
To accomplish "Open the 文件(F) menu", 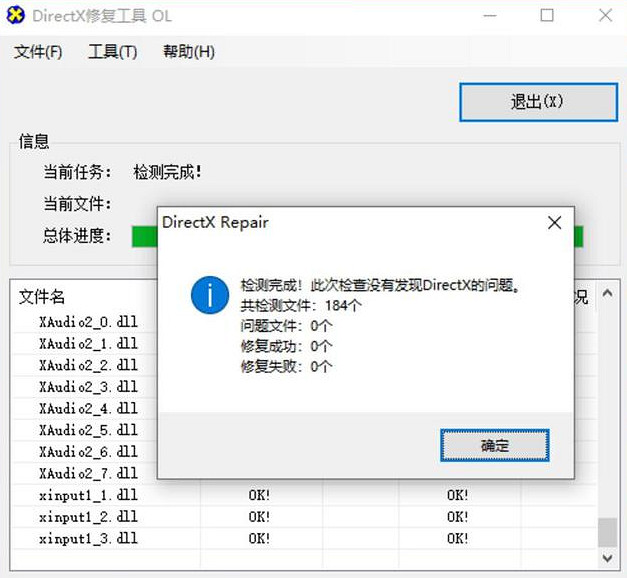I will click(x=38, y=52).
